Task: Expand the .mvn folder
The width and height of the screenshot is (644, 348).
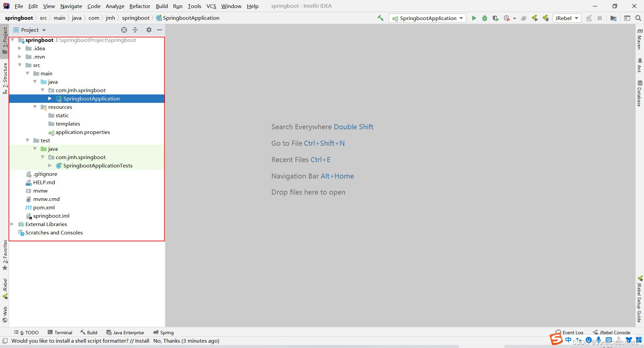Action: 20,57
